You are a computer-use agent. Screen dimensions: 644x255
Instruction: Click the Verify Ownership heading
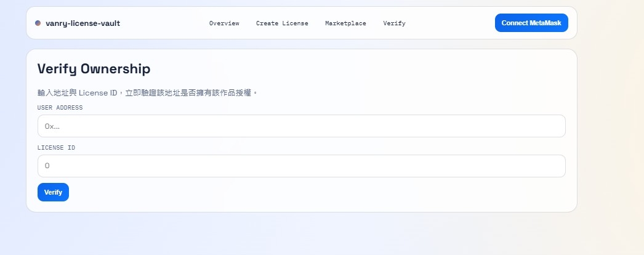click(x=94, y=69)
